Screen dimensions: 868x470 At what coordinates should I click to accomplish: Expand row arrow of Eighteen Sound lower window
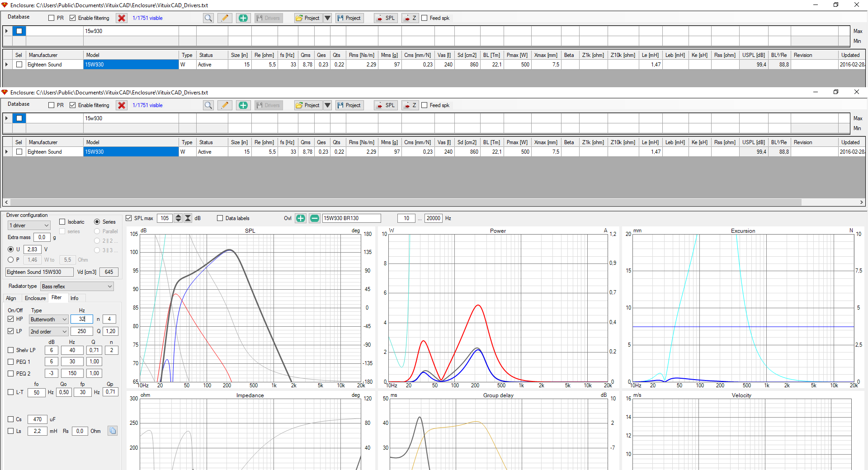(x=6, y=152)
